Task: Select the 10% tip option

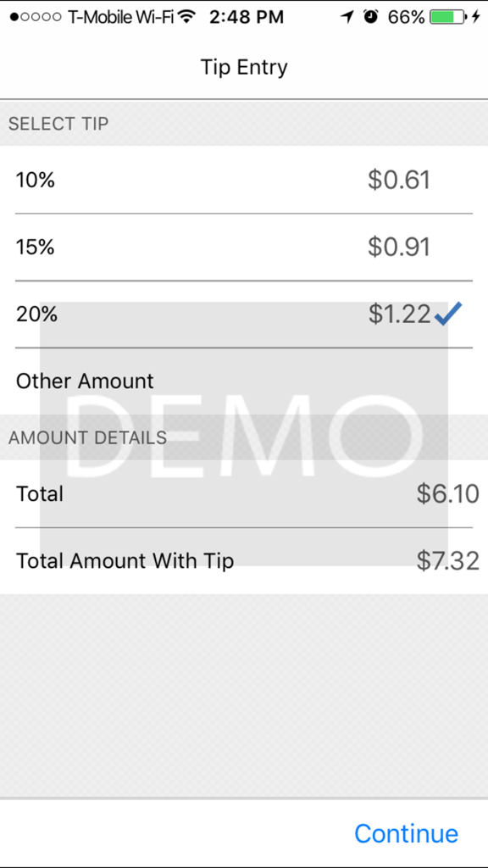Action: click(x=244, y=180)
